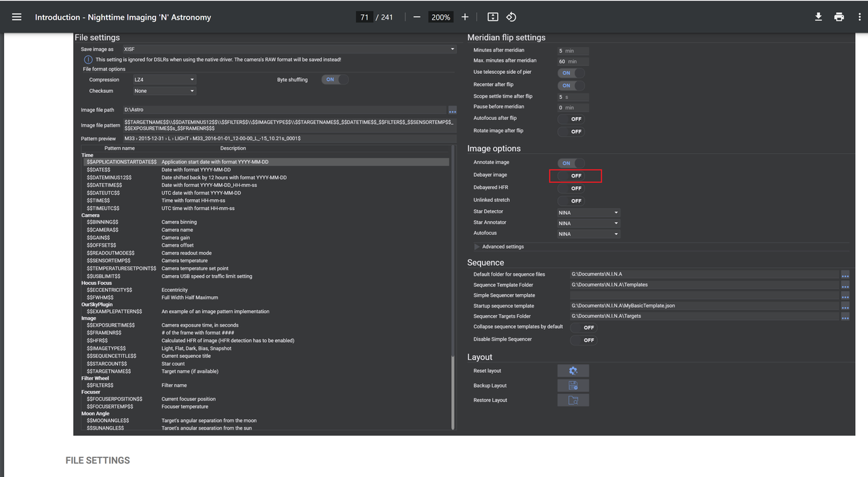Select the $$BINNING$$ pattern row
Image resolution: width=868 pixels, height=477 pixels.
265,222
